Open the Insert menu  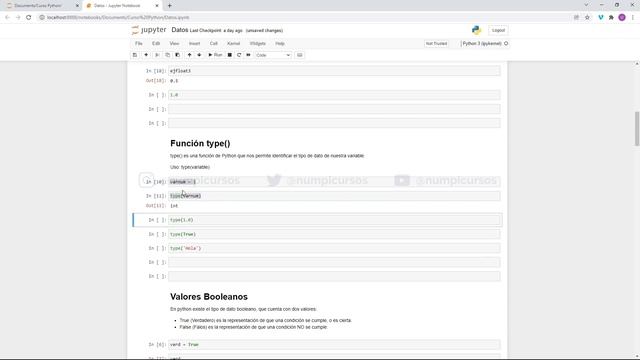[194, 43]
